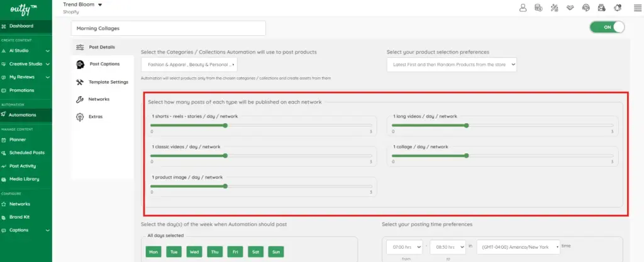Click 'Select your posting time preferences' heading
The width and height of the screenshot is (644, 262).
[427, 224]
